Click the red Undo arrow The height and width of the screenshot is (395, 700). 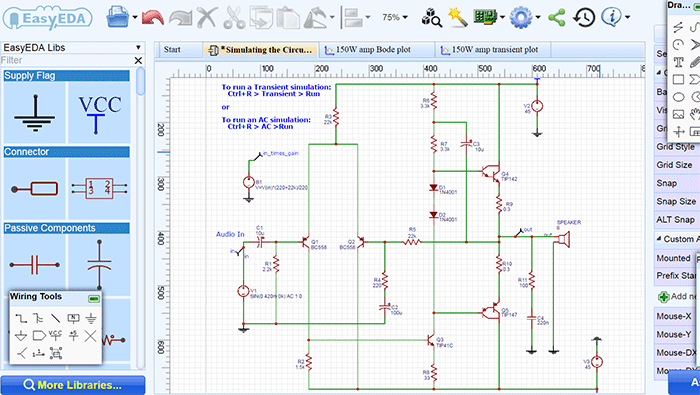(x=152, y=18)
